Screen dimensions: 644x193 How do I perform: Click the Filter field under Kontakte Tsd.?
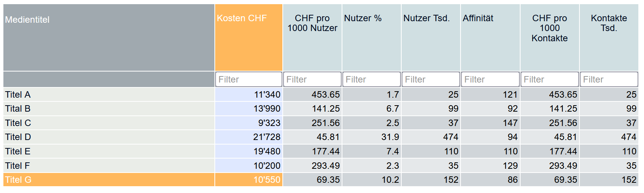609,79
